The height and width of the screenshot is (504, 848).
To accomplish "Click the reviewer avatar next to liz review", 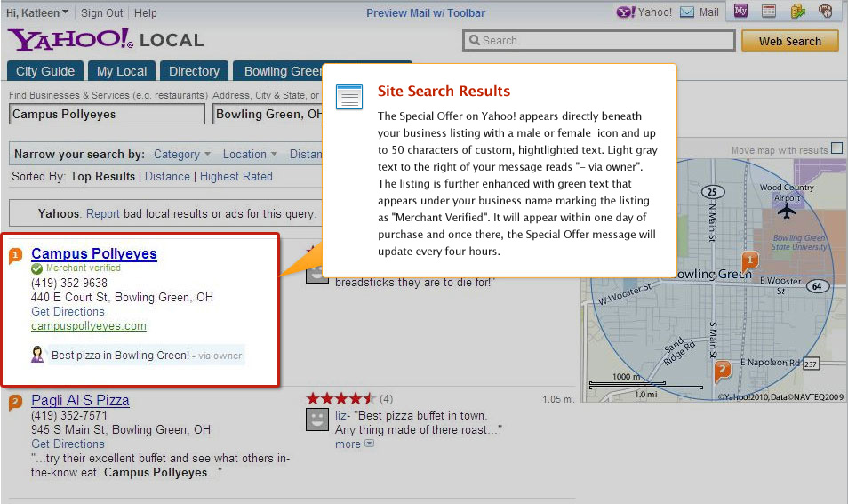I will point(317,420).
